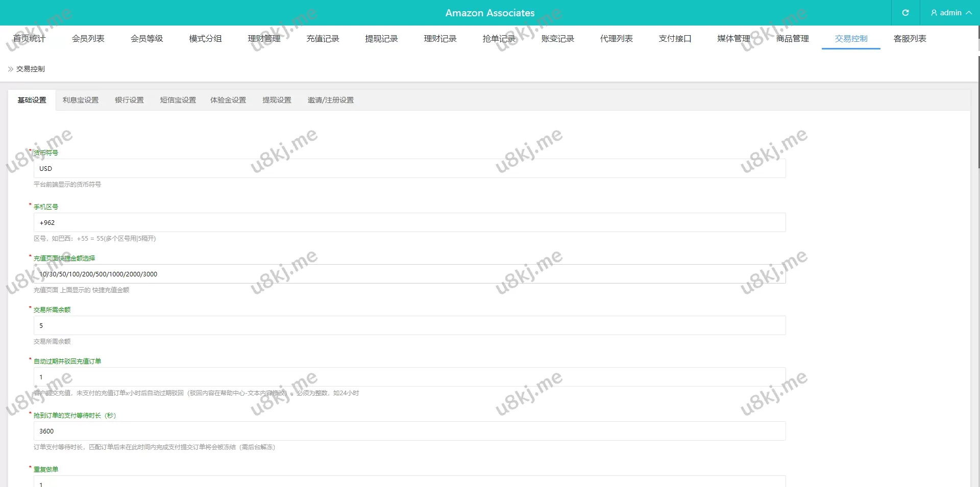Click the USD currency symbol input field

pos(408,168)
